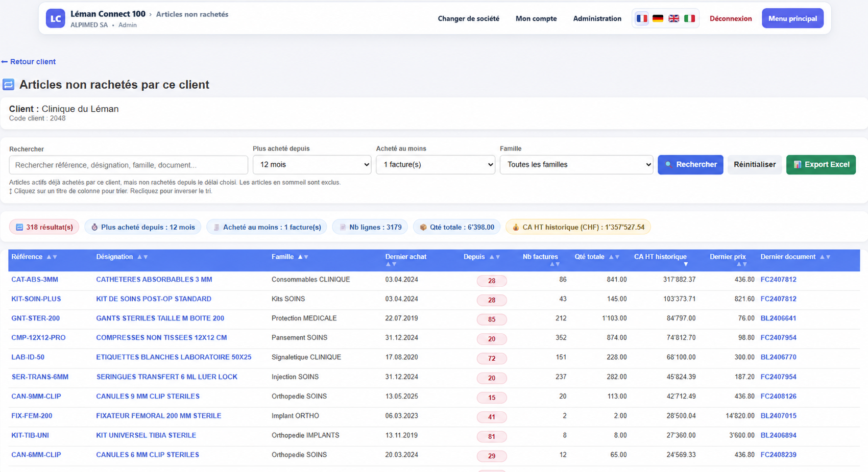Viewport: 868px width, 472px height.
Task: Open reference CAN-9MM-CLIP
Action: [36, 396]
